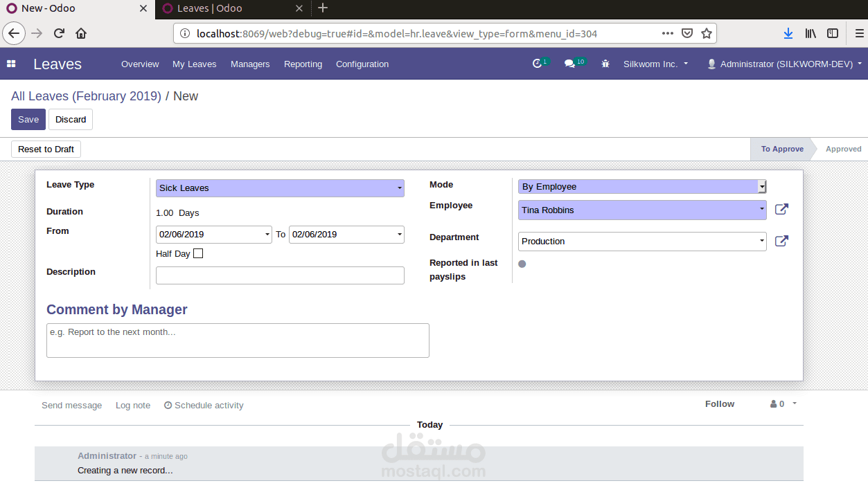Open Production department external link

[781, 241]
